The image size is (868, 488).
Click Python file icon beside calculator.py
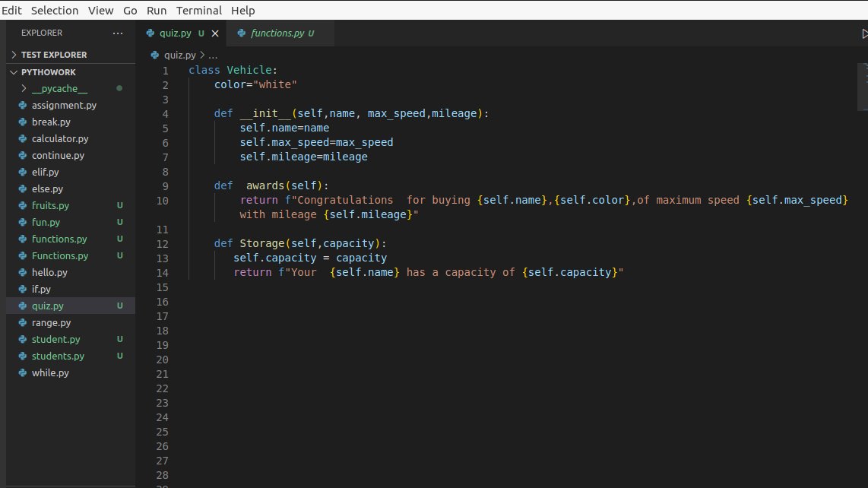pyautogui.click(x=23, y=138)
